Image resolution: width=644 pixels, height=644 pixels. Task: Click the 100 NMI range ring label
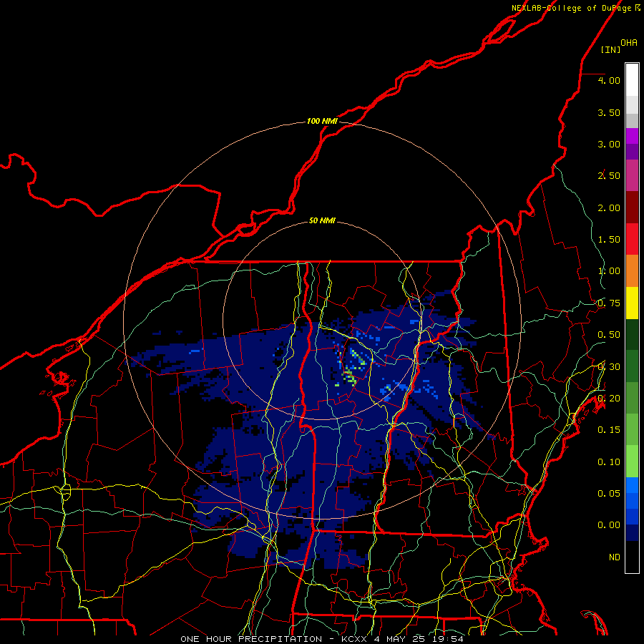pyautogui.click(x=322, y=121)
